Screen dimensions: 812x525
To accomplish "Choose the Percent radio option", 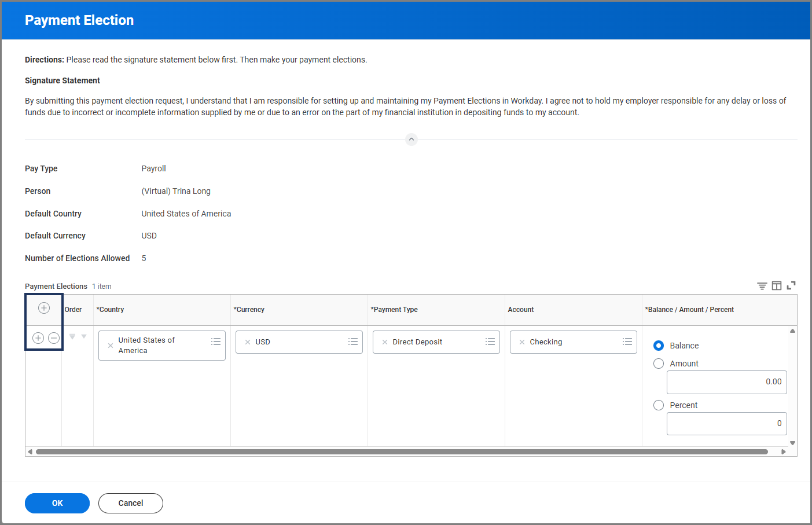I will click(659, 405).
